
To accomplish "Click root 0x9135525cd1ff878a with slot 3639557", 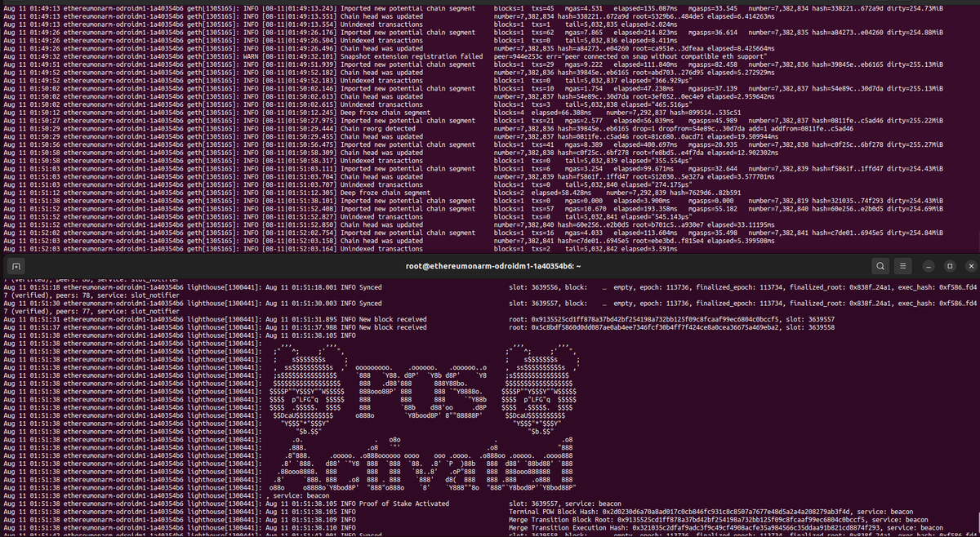I will 671,318.
